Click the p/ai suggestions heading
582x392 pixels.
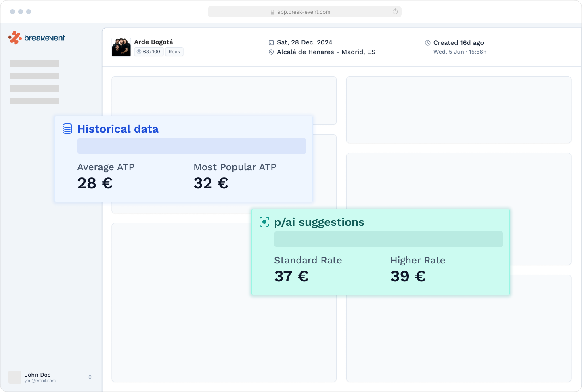coord(319,223)
